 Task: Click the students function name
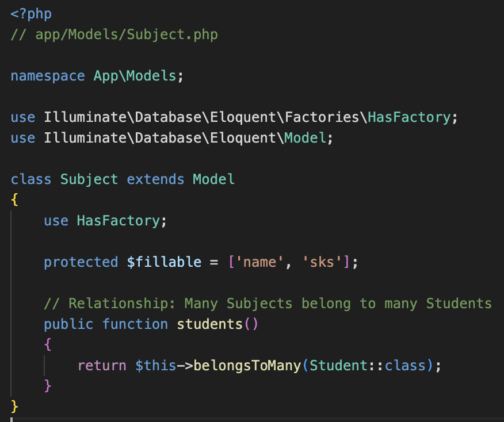(x=210, y=324)
